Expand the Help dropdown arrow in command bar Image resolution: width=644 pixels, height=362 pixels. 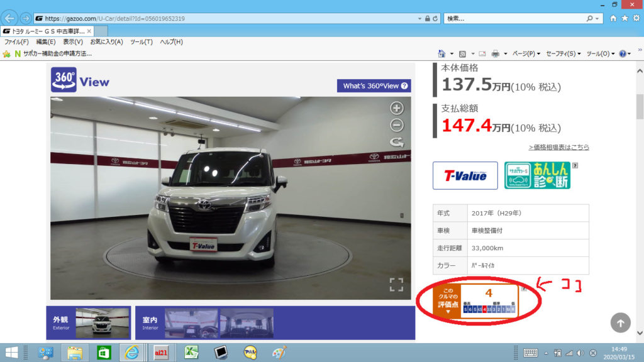point(629,54)
